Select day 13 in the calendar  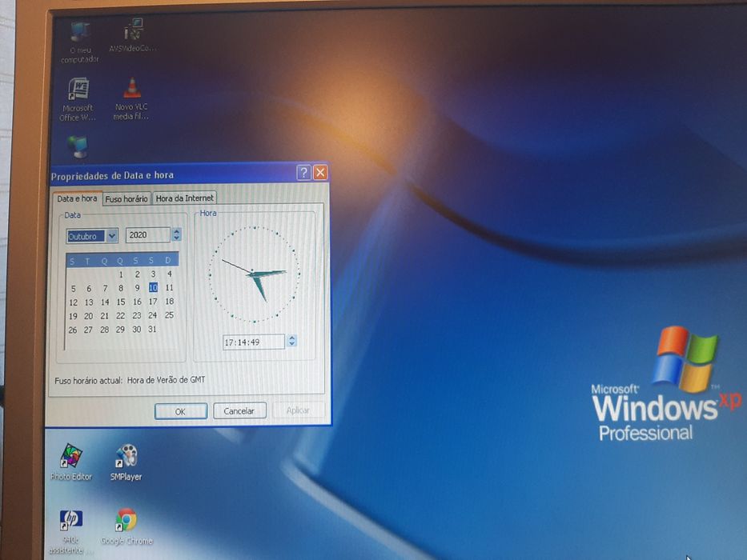(x=89, y=302)
